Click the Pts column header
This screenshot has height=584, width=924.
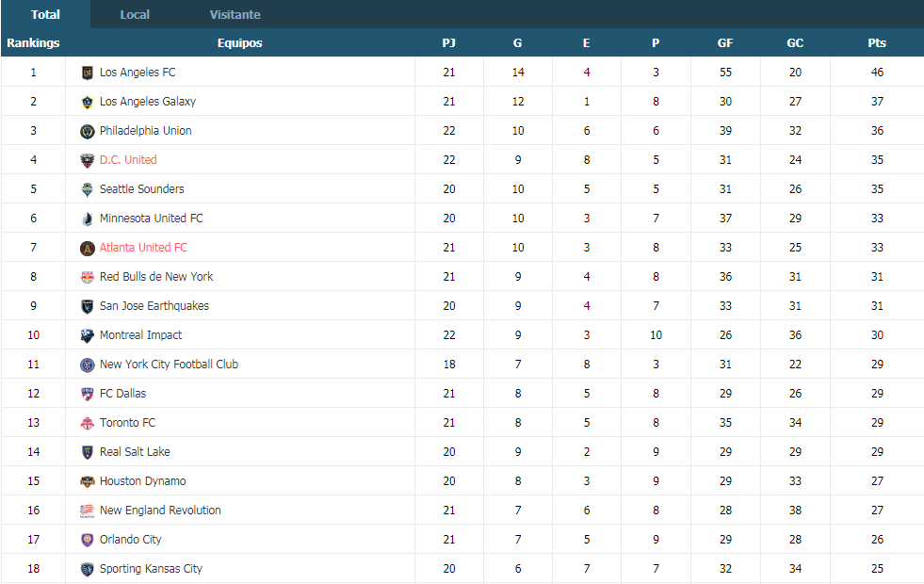click(877, 43)
